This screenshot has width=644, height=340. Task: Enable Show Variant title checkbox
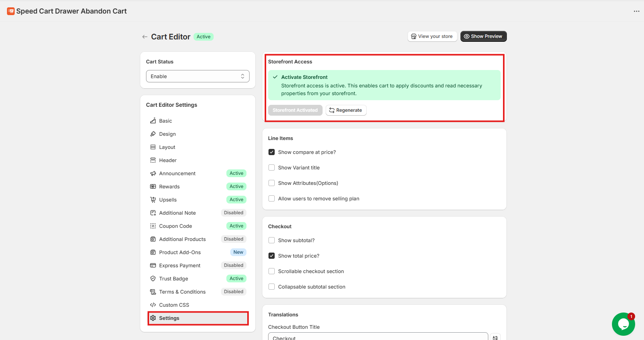click(272, 167)
